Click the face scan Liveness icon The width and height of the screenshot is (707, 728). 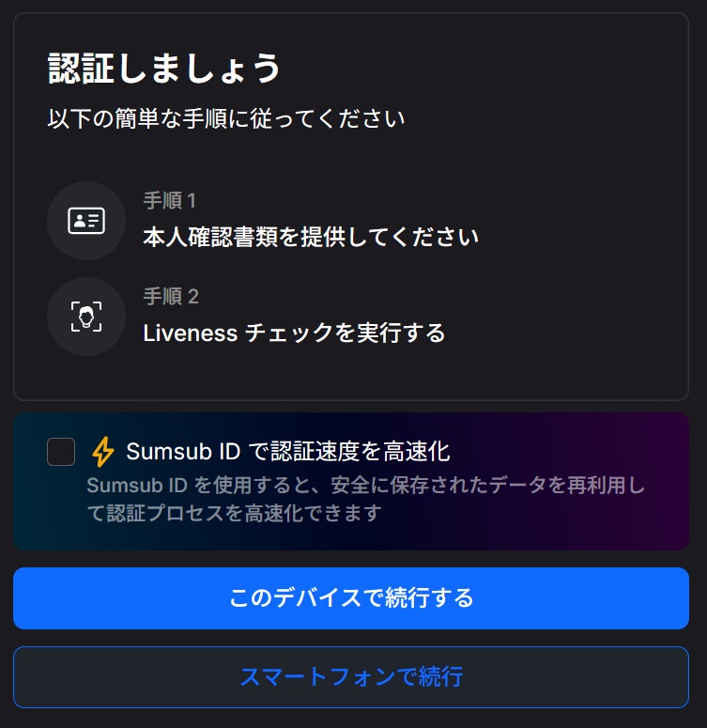[x=86, y=317]
